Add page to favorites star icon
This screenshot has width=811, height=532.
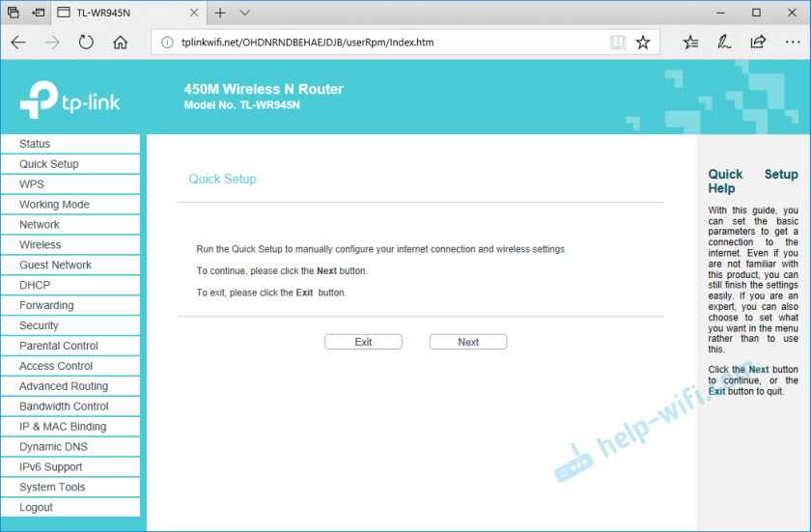(643, 42)
